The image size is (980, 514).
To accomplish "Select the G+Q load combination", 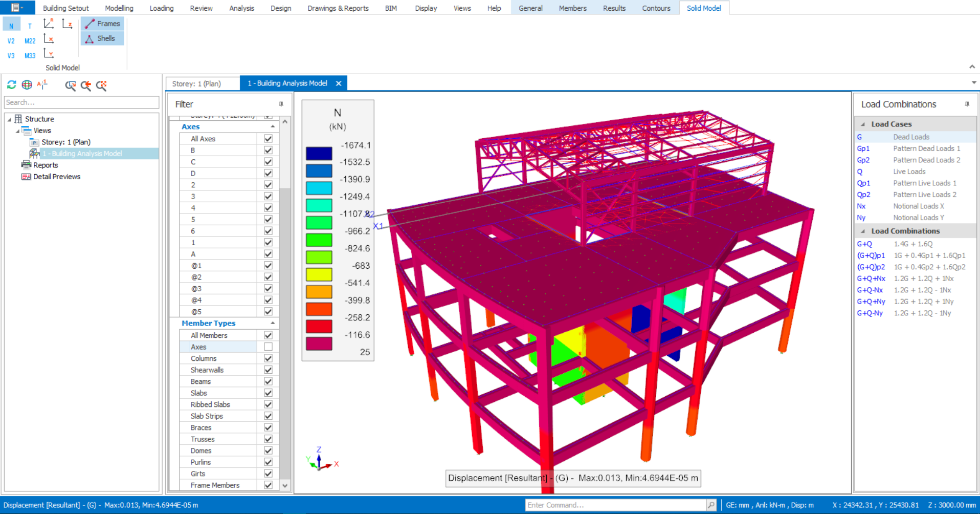I will click(x=864, y=244).
